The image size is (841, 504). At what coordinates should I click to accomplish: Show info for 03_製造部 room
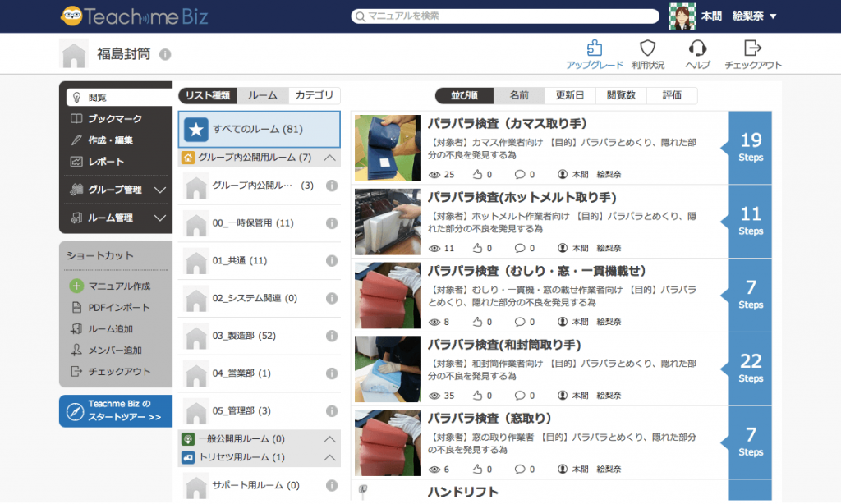[332, 336]
